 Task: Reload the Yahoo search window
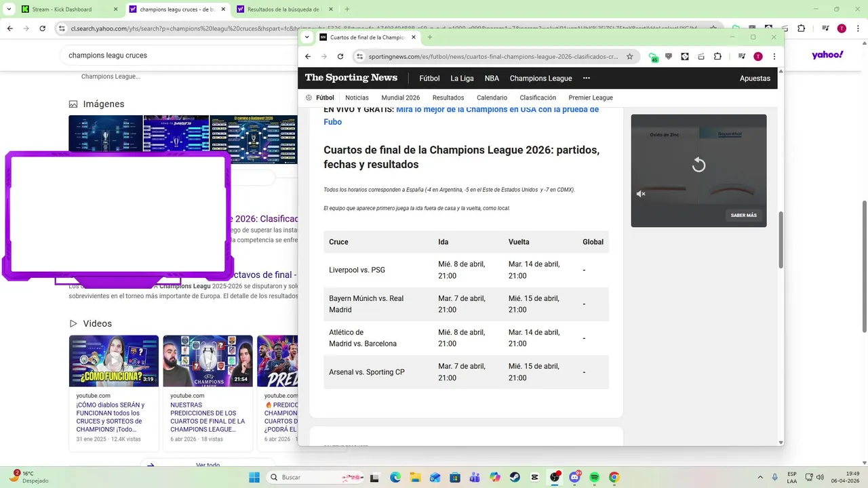coord(43,28)
